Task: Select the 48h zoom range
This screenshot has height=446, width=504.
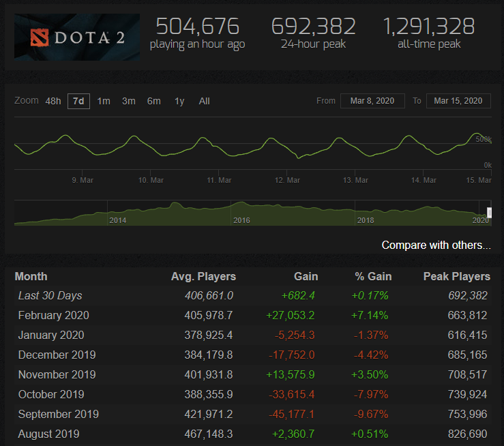Action: point(53,101)
